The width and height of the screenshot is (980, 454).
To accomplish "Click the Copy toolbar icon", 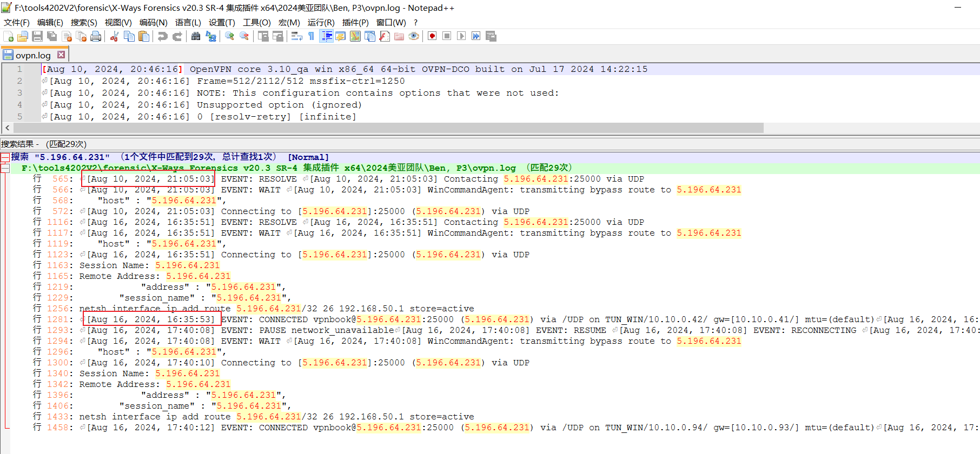I will (129, 36).
